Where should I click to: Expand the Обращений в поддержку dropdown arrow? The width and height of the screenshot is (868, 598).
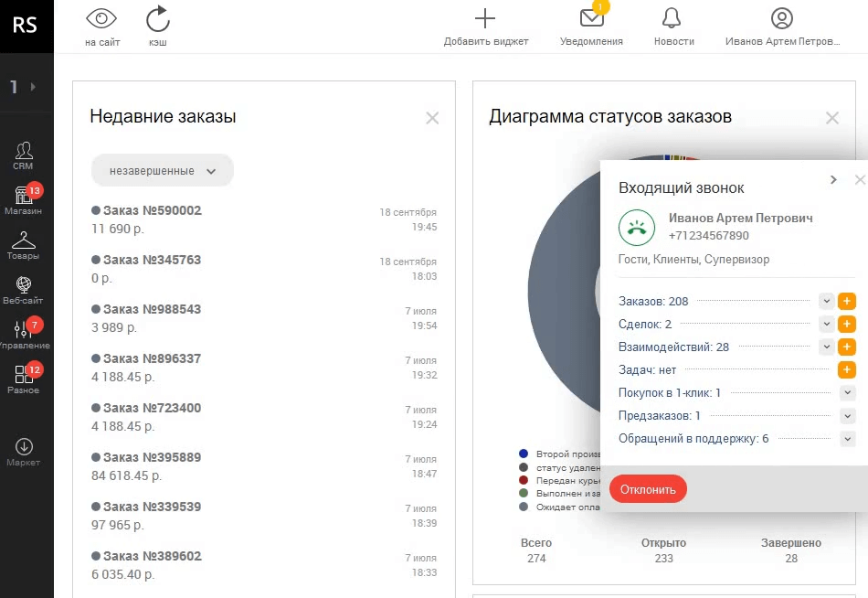(847, 439)
